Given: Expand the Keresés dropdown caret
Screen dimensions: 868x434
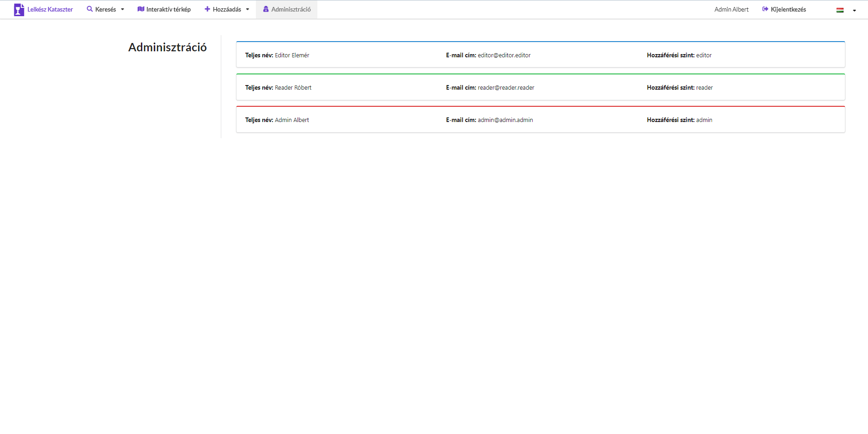Looking at the screenshot, I should 122,10.
